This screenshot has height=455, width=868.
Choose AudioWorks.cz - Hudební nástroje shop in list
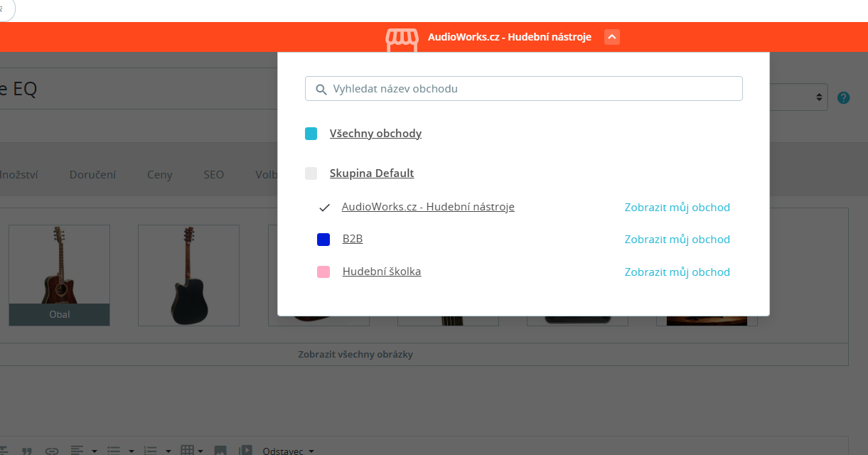coord(428,207)
